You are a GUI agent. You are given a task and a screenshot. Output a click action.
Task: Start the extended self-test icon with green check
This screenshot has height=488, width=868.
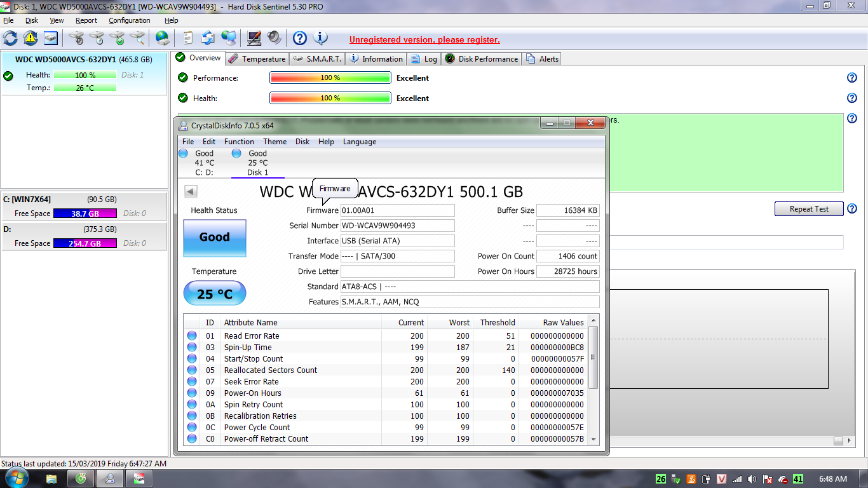(x=117, y=38)
